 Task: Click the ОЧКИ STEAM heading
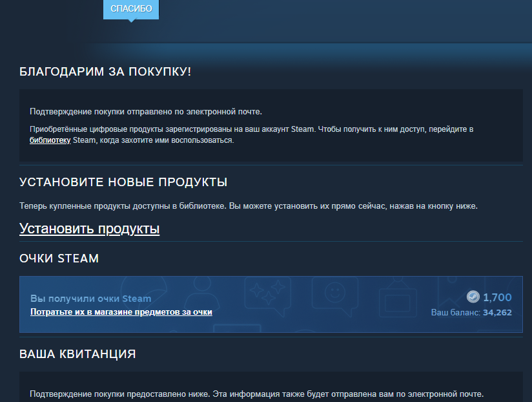pyautogui.click(x=59, y=259)
